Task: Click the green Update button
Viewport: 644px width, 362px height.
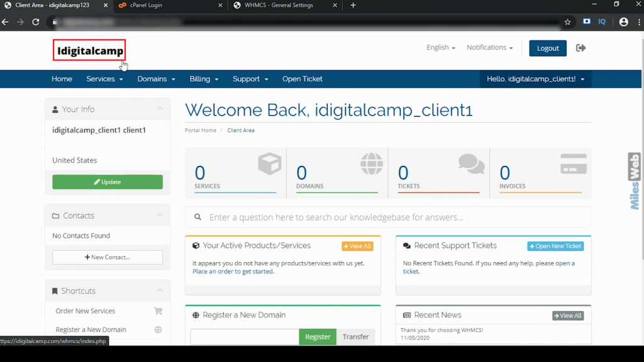Action: [108, 182]
